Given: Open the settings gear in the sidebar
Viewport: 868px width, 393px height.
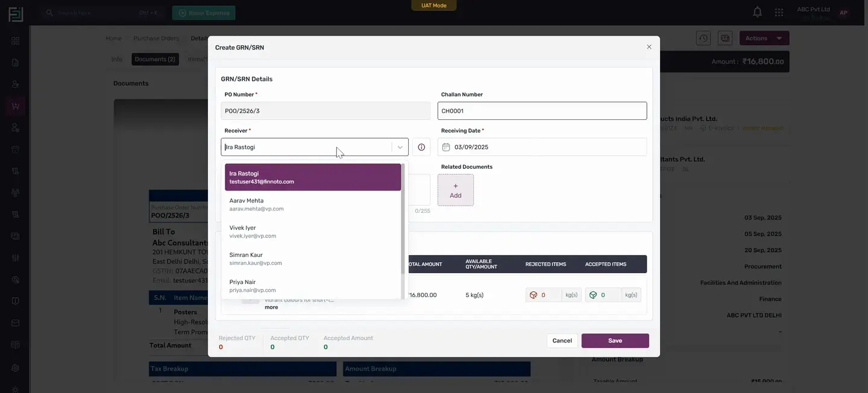Looking at the screenshot, I should (x=15, y=368).
